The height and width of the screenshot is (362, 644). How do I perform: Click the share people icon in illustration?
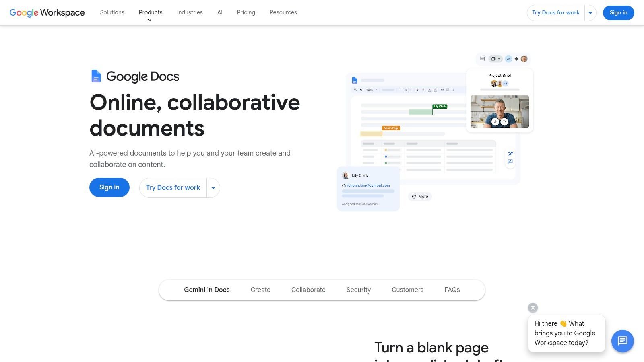click(508, 59)
